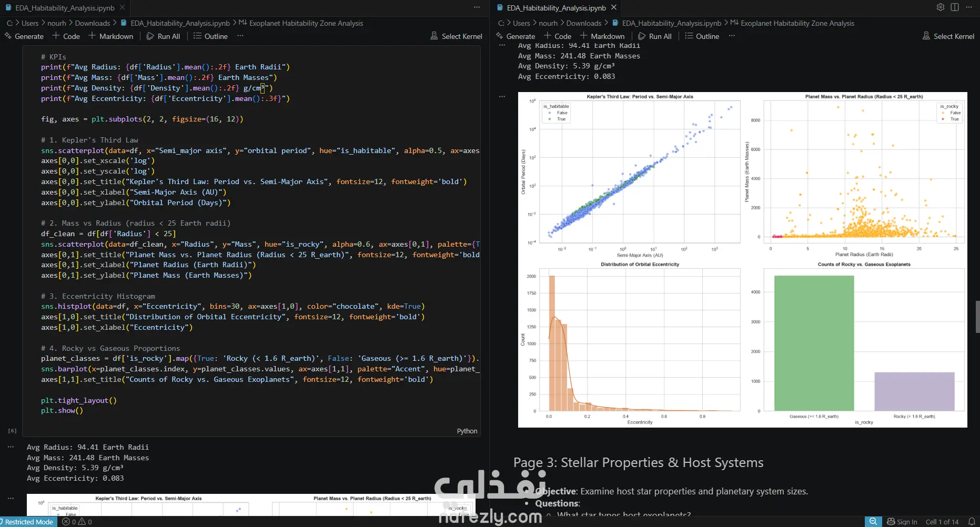Click the '# KPIs' comment line in code

pyautogui.click(x=54, y=57)
